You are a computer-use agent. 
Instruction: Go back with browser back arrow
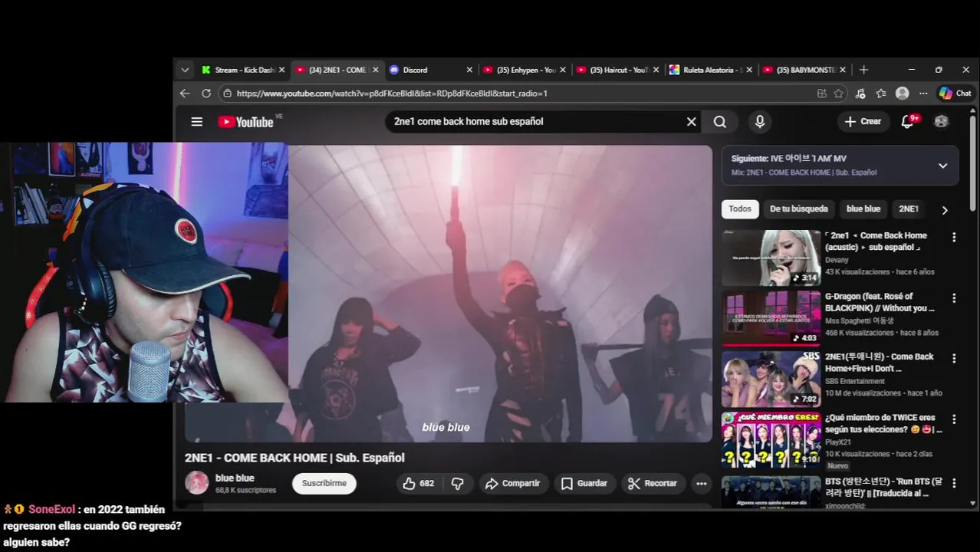pyautogui.click(x=185, y=93)
